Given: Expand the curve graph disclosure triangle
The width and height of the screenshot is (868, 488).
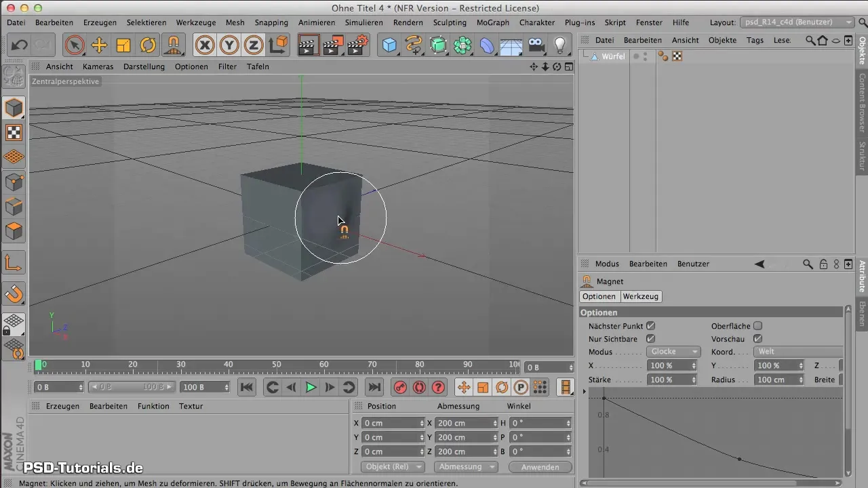Looking at the screenshot, I should [585, 392].
